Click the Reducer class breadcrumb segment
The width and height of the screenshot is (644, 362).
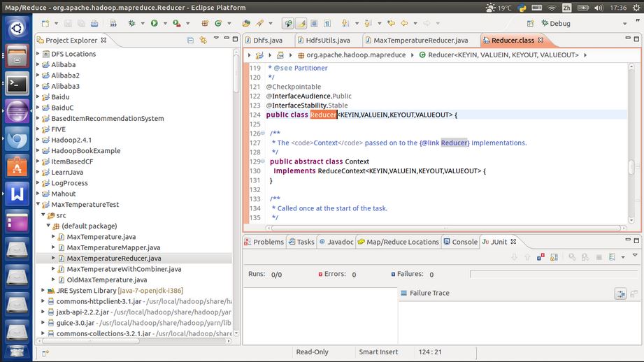click(x=499, y=55)
